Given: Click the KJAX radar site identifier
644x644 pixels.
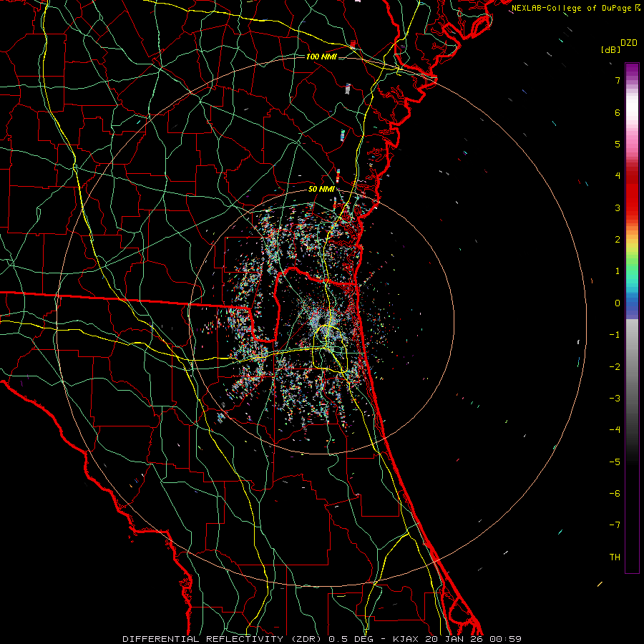Looking at the screenshot, I should point(406,639).
